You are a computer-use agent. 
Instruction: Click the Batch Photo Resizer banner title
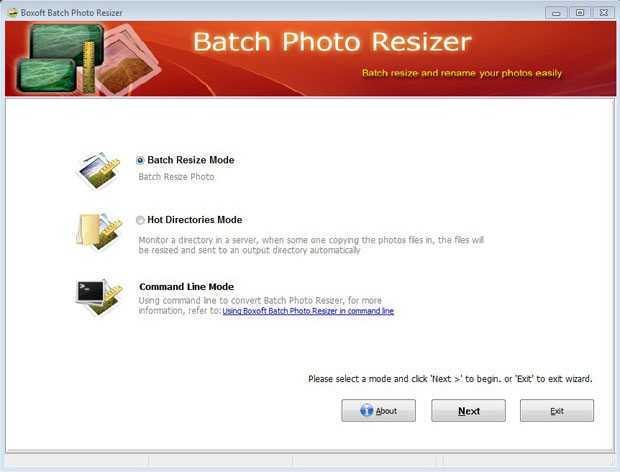333,42
